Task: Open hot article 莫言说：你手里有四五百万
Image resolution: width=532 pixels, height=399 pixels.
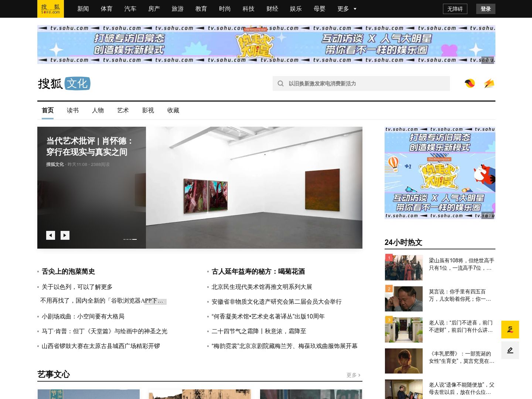Action: [x=460, y=295]
